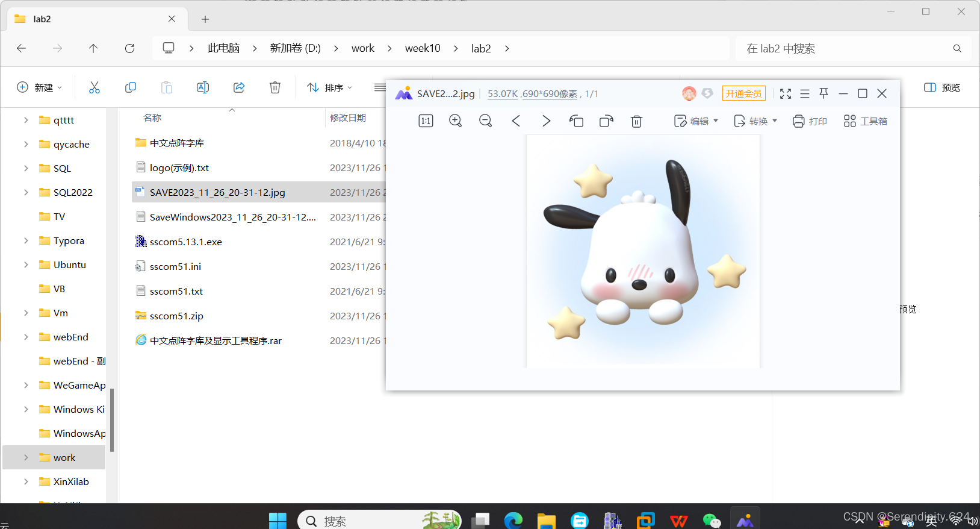Click the taskbar 搜索 search box

pos(379,521)
